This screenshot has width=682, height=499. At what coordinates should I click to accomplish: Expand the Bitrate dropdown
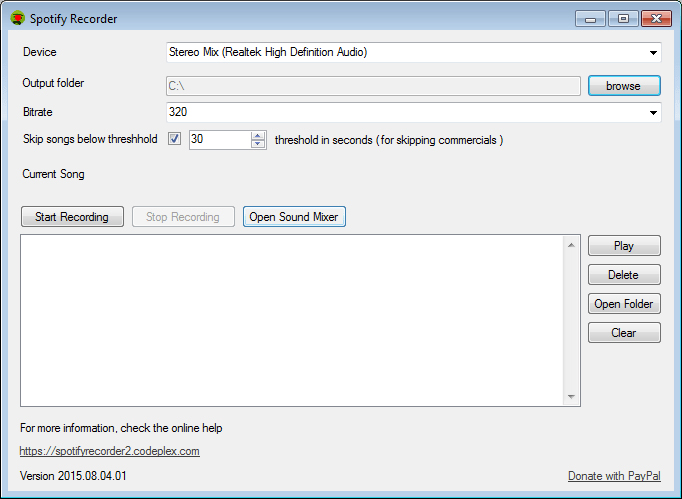pos(653,113)
